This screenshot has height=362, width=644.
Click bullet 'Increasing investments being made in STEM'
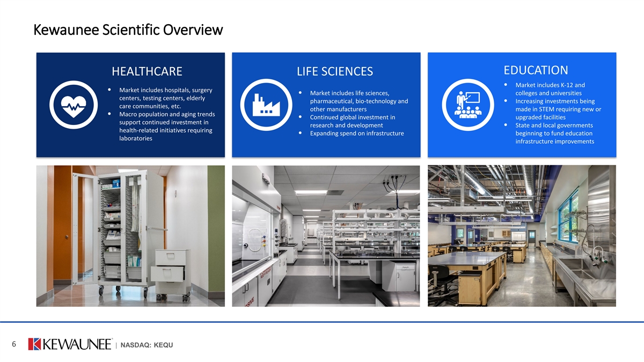click(x=553, y=109)
